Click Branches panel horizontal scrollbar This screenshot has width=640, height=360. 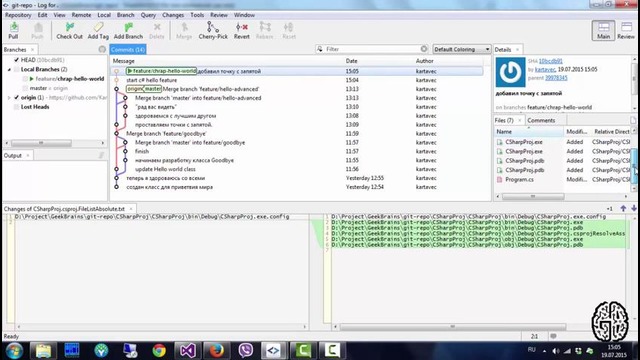41,143
